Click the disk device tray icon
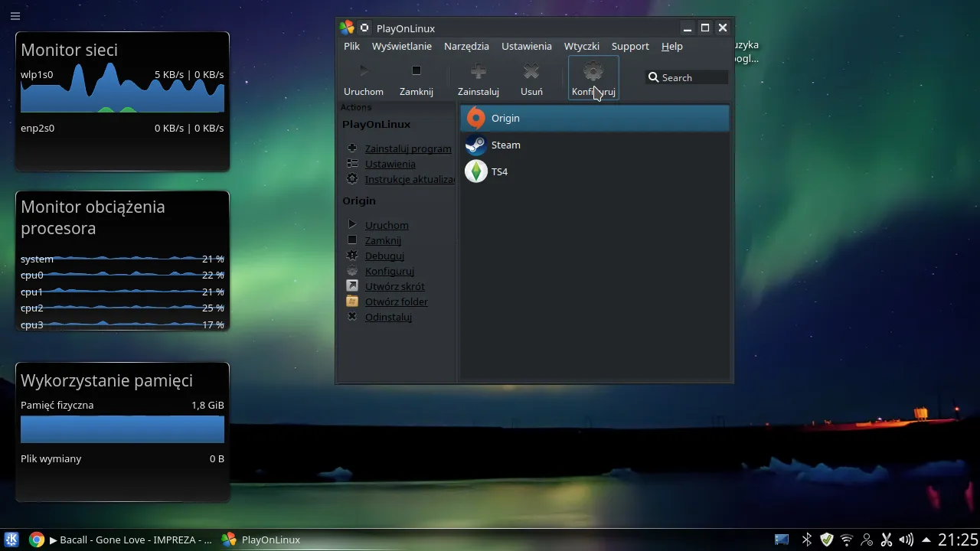This screenshot has height=551, width=980. tap(782, 540)
